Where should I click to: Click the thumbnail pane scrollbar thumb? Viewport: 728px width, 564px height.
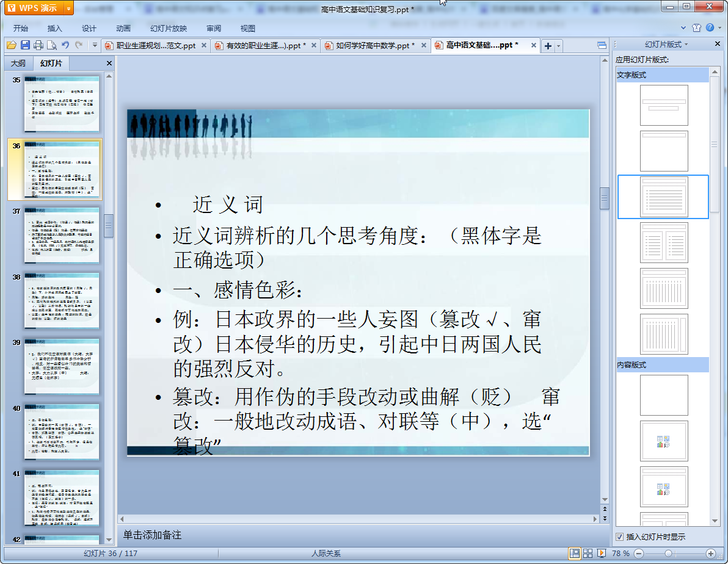109,226
